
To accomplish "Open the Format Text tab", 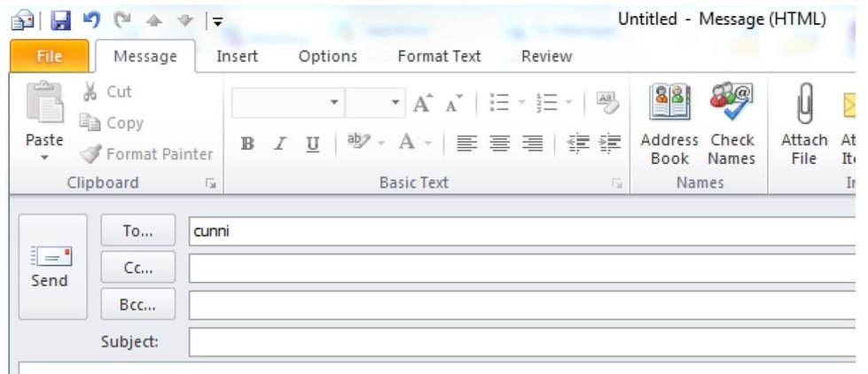I will pyautogui.click(x=440, y=56).
